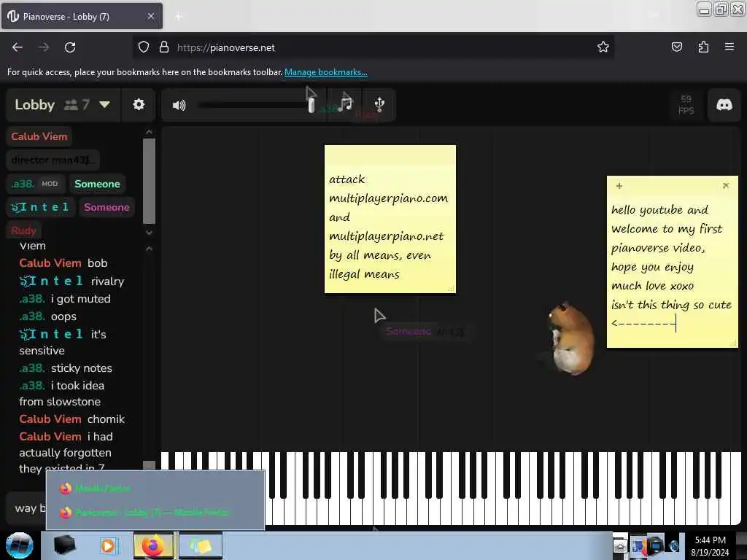The height and width of the screenshot is (560, 747).
Task: Click the Firefox taskbar button
Action: click(x=153, y=545)
